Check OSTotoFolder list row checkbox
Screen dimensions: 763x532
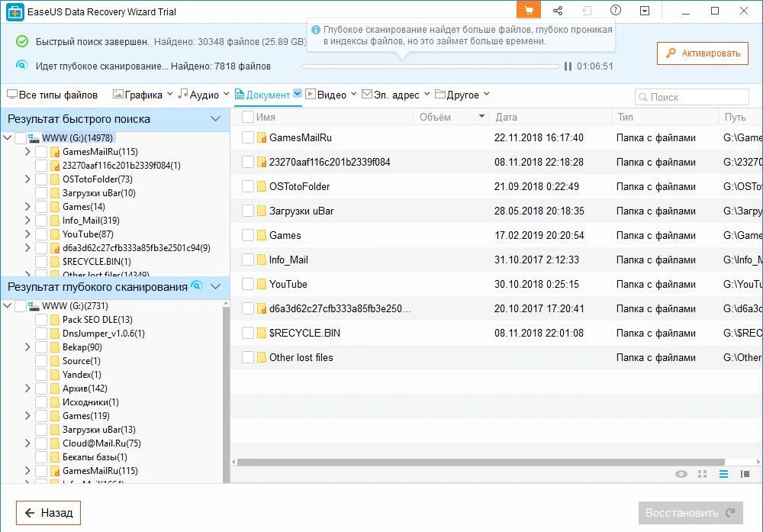[x=248, y=186]
